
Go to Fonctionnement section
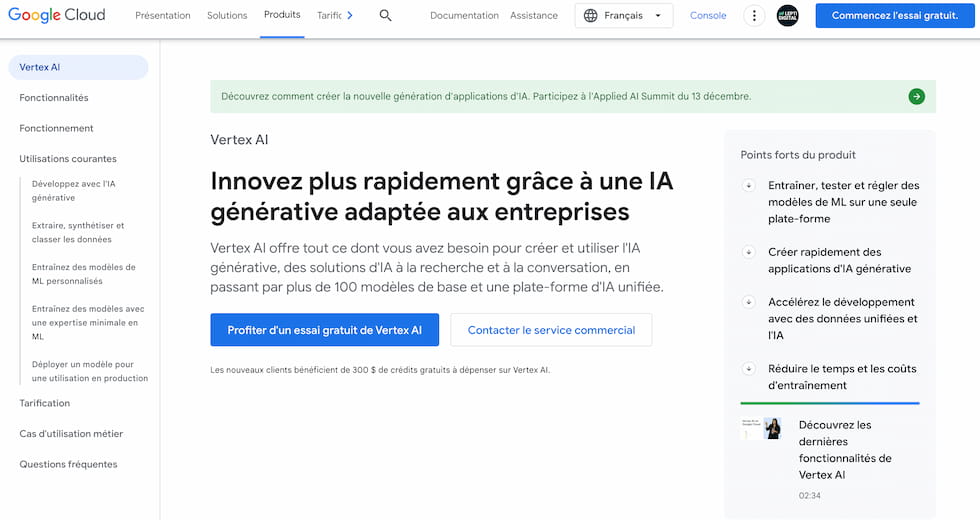[x=56, y=128]
